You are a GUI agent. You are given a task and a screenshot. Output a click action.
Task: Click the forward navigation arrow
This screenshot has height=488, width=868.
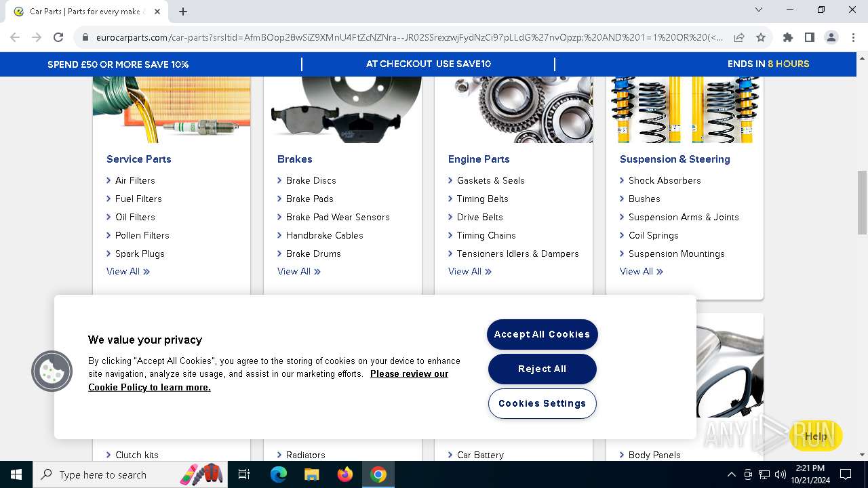[x=37, y=37]
